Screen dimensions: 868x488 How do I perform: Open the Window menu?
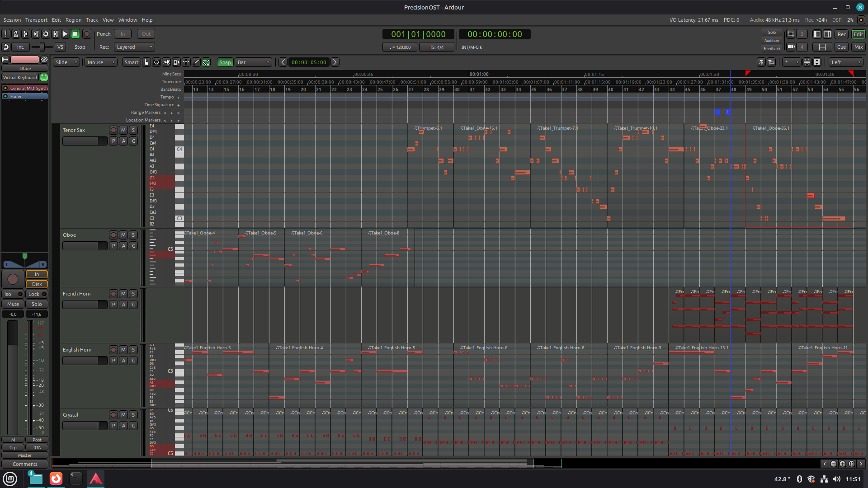coord(127,20)
